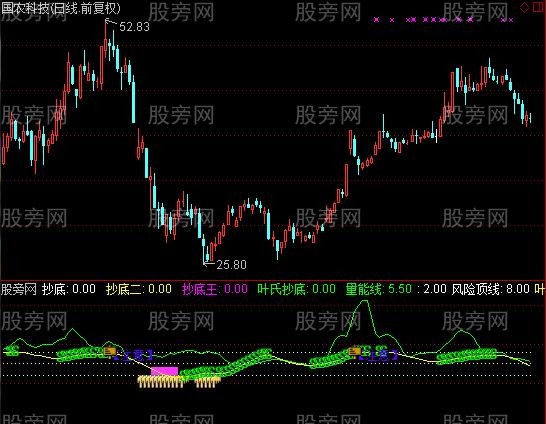Screen dimensions: 546x424
Task: Click the first orange note icon in the indicator panel
Action: 110,352
